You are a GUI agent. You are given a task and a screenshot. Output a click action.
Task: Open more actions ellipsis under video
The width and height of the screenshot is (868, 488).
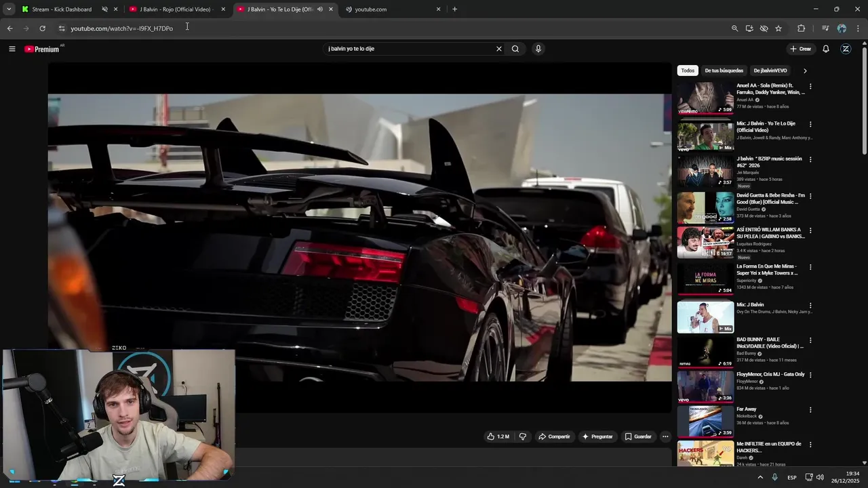pyautogui.click(x=665, y=436)
